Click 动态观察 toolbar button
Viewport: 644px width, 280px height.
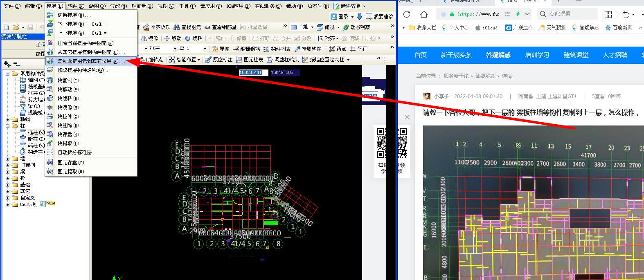(356, 27)
